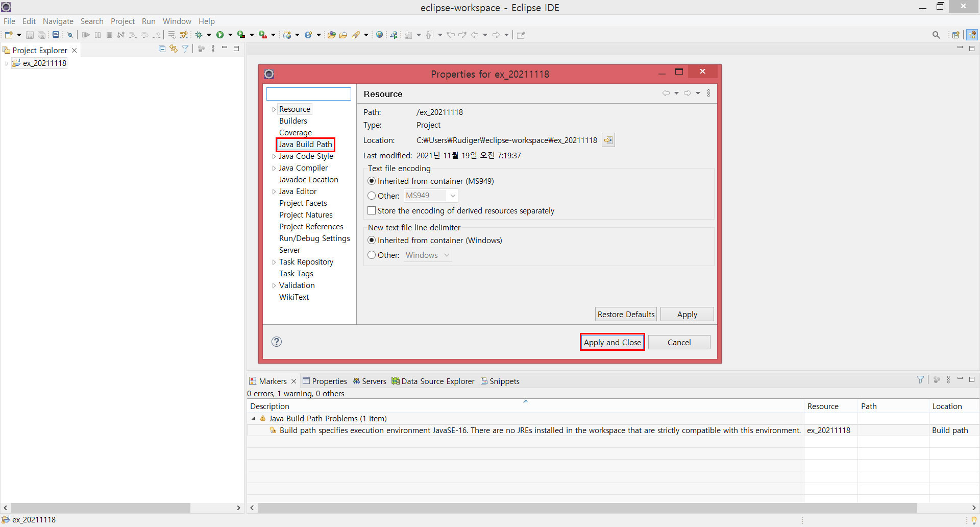Screen dimensions: 980x527
Task: Open the Window menu
Action: pos(177,21)
